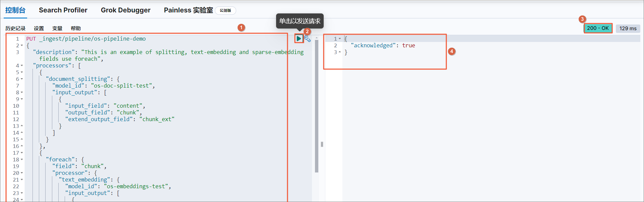This screenshot has height=202, width=644.
Task: Click line number 10 in request gutter
Action: 16,106
